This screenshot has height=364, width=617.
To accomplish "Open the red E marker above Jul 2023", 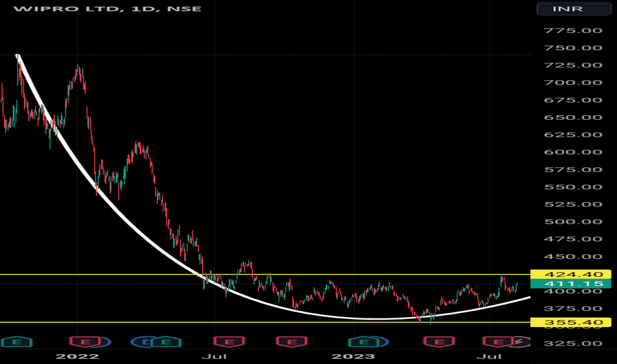I will tap(498, 341).
